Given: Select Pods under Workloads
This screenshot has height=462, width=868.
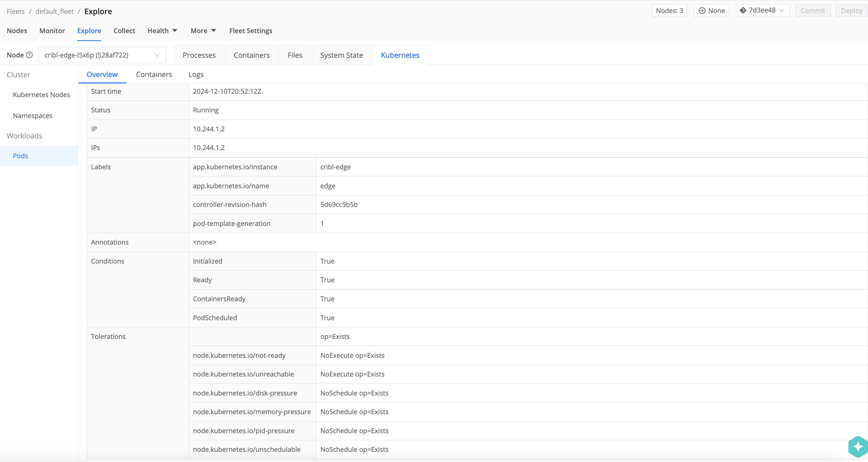Looking at the screenshot, I should [x=20, y=155].
